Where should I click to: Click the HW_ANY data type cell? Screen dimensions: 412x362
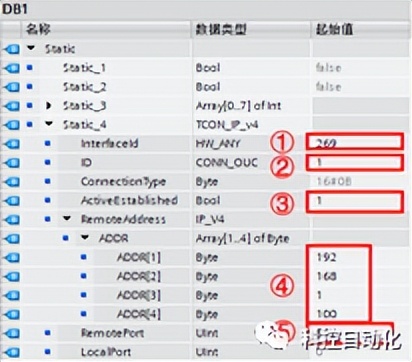(x=218, y=144)
